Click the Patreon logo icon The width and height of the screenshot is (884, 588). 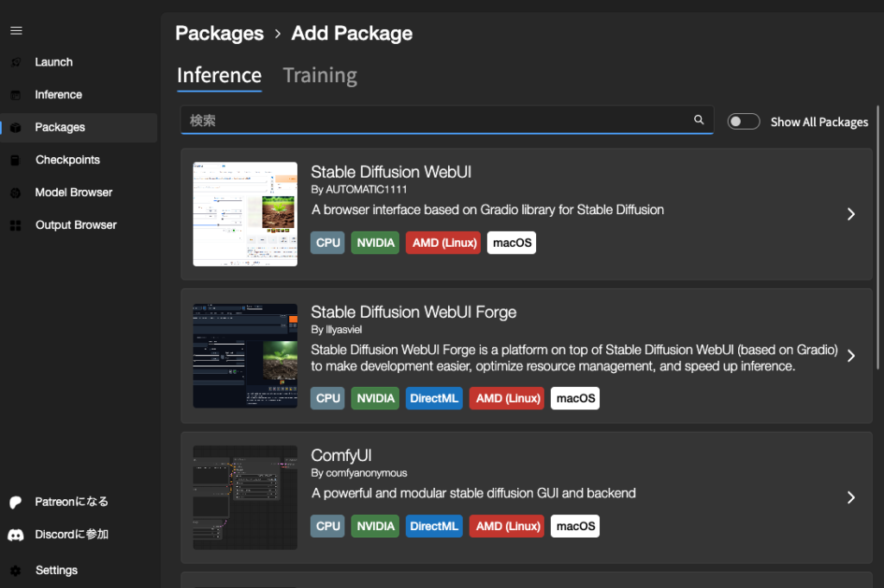pos(16,502)
